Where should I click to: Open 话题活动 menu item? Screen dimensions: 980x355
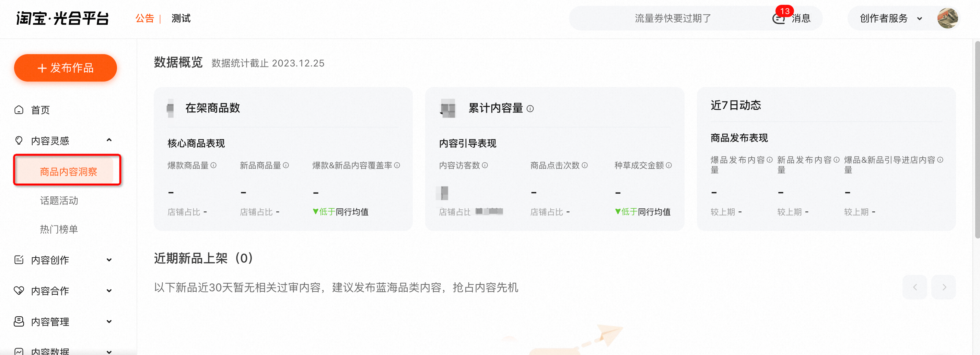pos(59,201)
